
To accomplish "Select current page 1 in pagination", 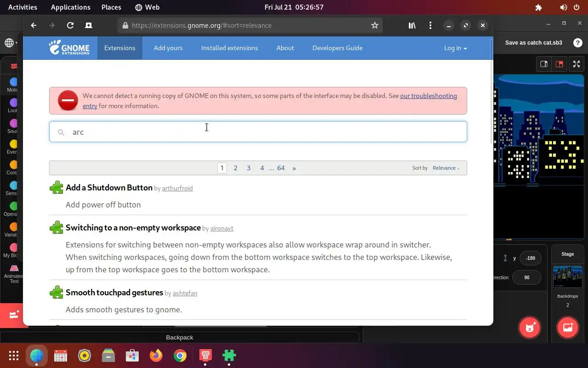I will pyautogui.click(x=222, y=168).
